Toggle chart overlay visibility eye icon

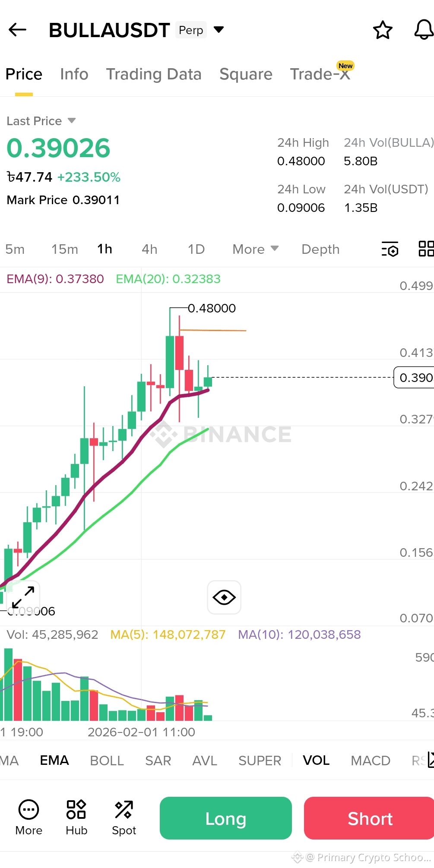[x=224, y=597]
